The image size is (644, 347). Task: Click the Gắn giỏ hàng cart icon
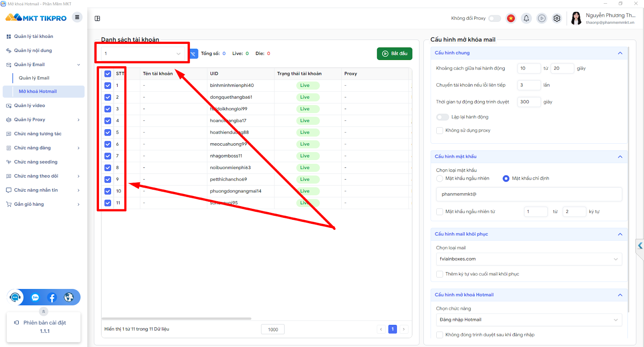click(x=9, y=204)
